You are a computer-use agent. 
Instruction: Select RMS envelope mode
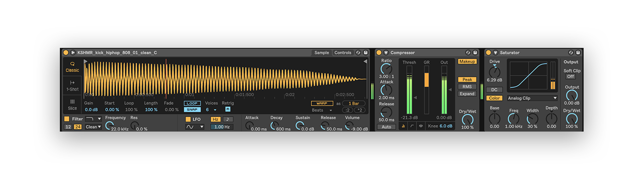pyautogui.click(x=467, y=87)
